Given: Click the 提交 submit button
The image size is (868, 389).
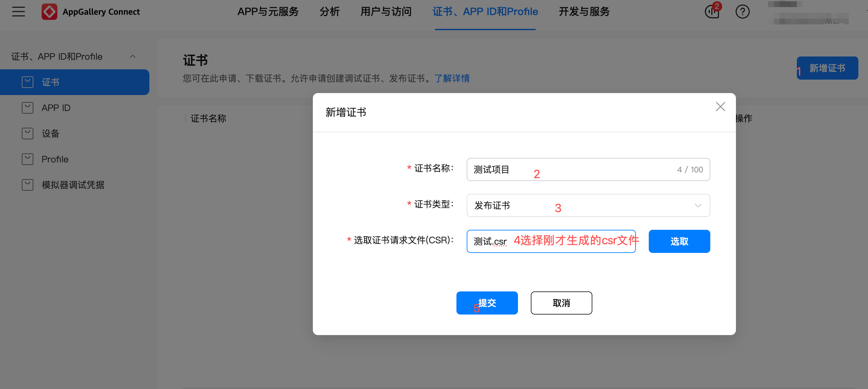Looking at the screenshot, I should pos(487,303).
